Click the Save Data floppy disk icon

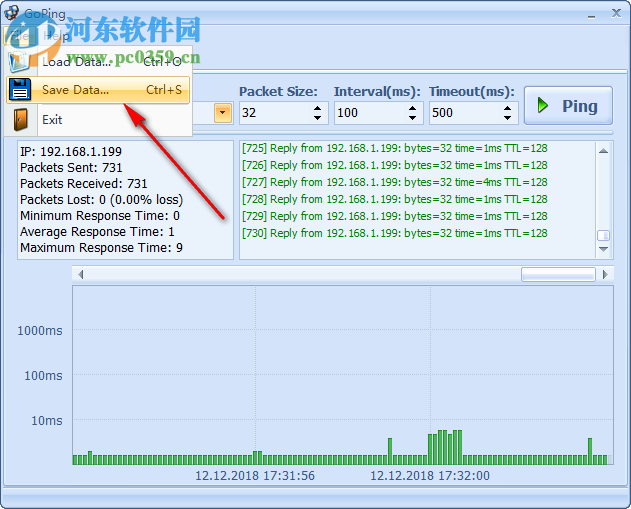pyautogui.click(x=19, y=89)
